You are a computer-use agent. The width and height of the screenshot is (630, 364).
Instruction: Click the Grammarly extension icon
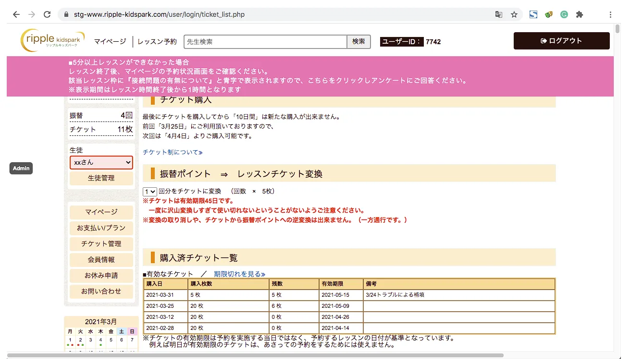click(x=564, y=14)
